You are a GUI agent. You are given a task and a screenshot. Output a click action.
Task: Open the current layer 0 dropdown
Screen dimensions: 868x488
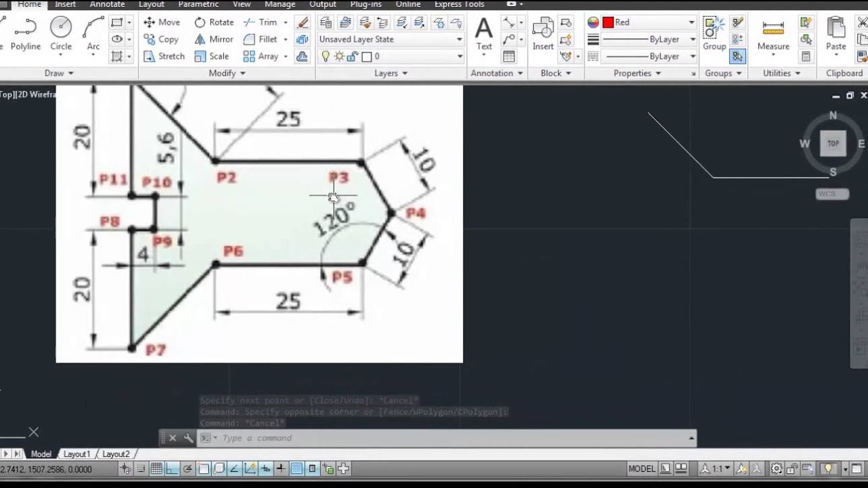(391, 56)
